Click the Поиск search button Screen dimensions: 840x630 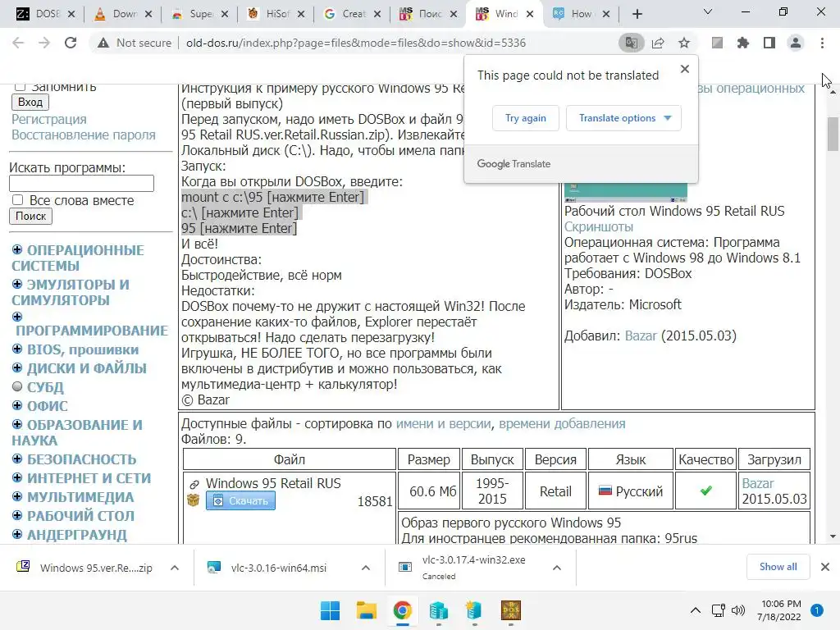point(30,216)
